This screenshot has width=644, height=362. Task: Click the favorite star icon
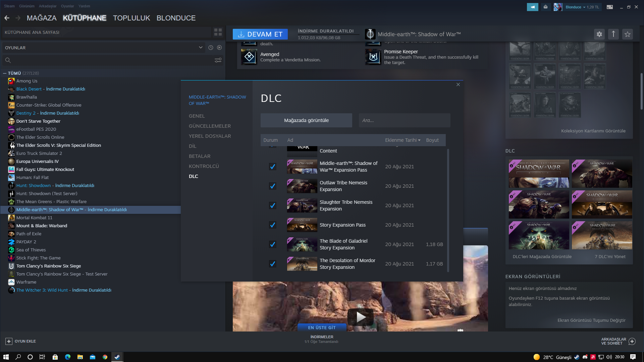[627, 34]
